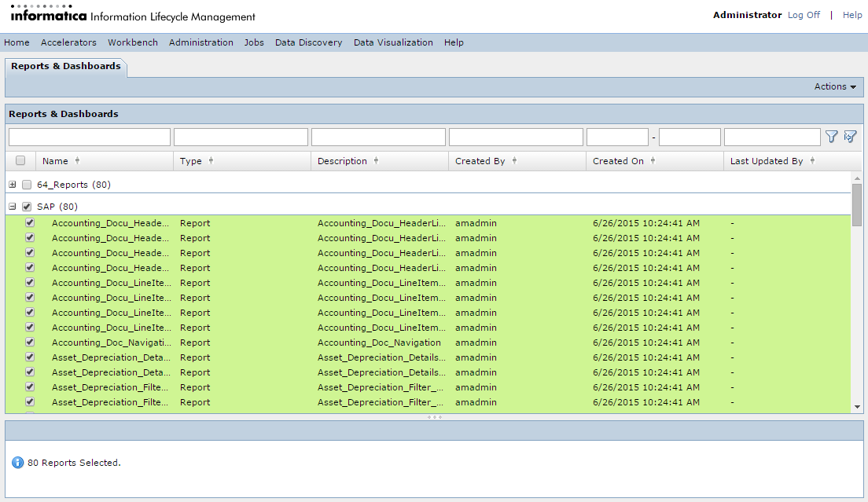This screenshot has height=502, width=868.
Task: Apply the filter using the funnel icon
Action: (x=831, y=137)
